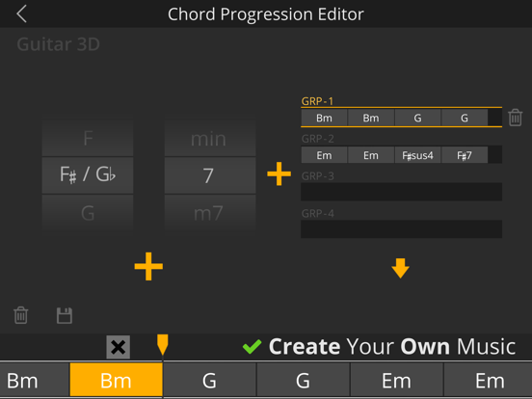532x399 pixels.
Task: Pick the 7 chord type
Action: 210,175
